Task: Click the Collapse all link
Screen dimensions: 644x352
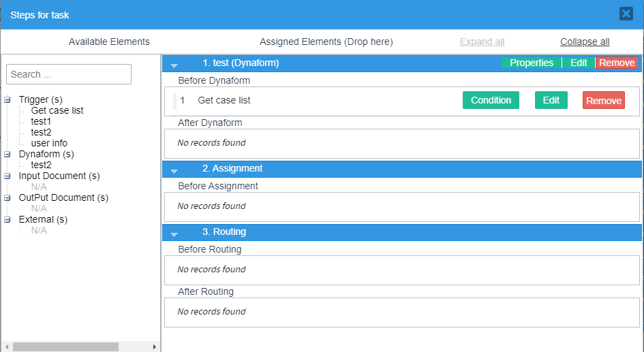Action: tap(585, 42)
